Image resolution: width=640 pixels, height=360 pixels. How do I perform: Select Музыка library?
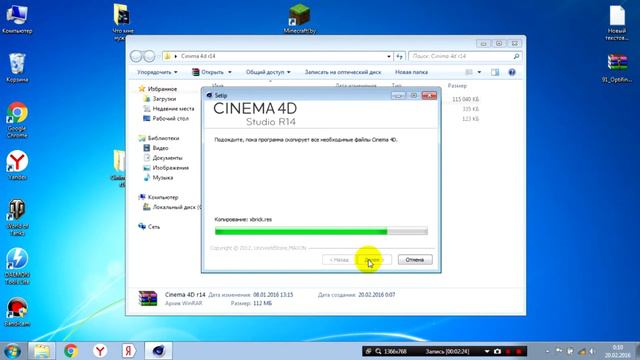pyautogui.click(x=162, y=178)
